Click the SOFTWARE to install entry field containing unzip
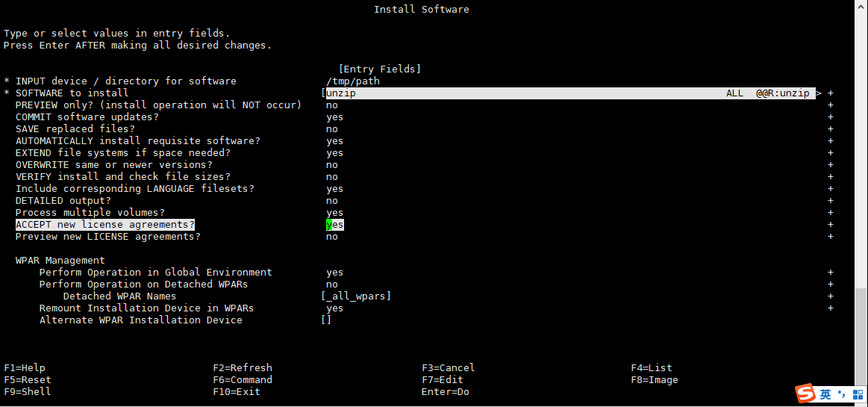868x407 pixels. click(570, 93)
